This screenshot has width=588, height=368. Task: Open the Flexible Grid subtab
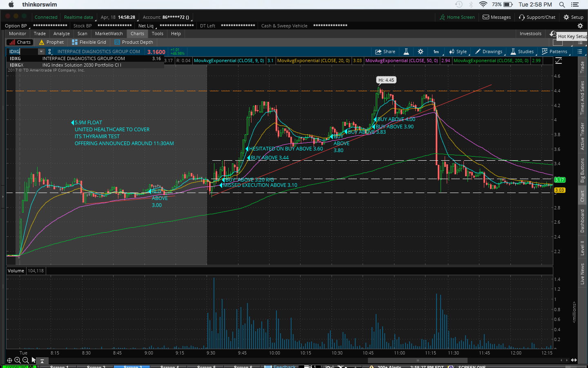89,42
